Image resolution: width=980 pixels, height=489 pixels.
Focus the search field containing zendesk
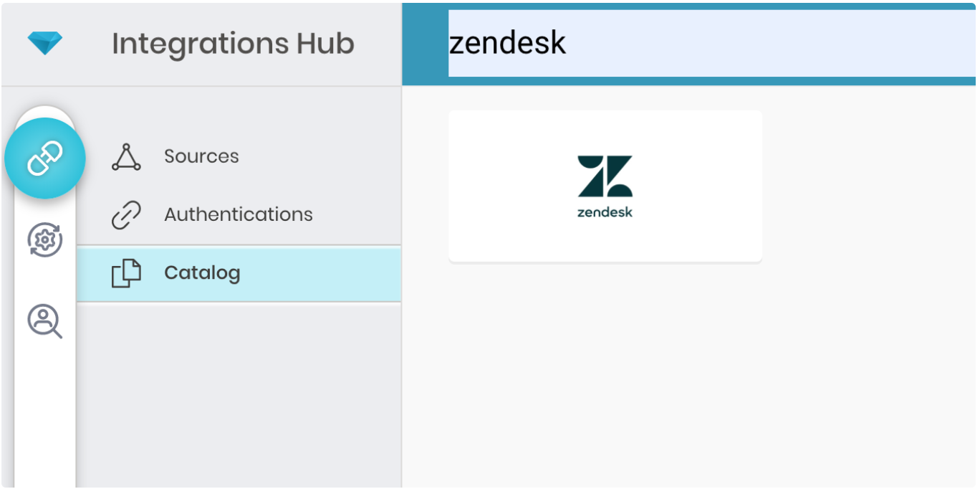pyautogui.click(x=709, y=44)
